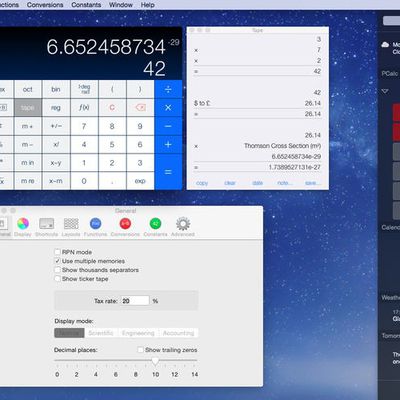This screenshot has height=400, width=400.
Task: Click the minus operator key
Action: [x=168, y=126]
